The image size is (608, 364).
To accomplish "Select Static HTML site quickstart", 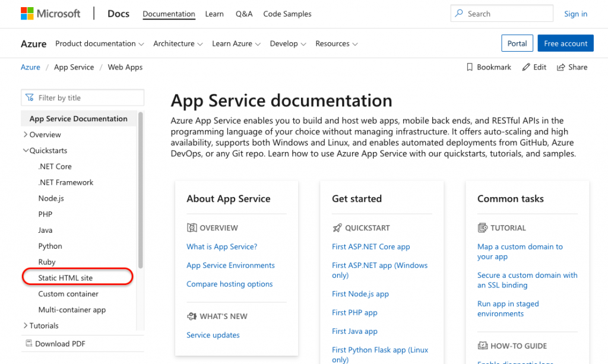I will click(65, 277).
